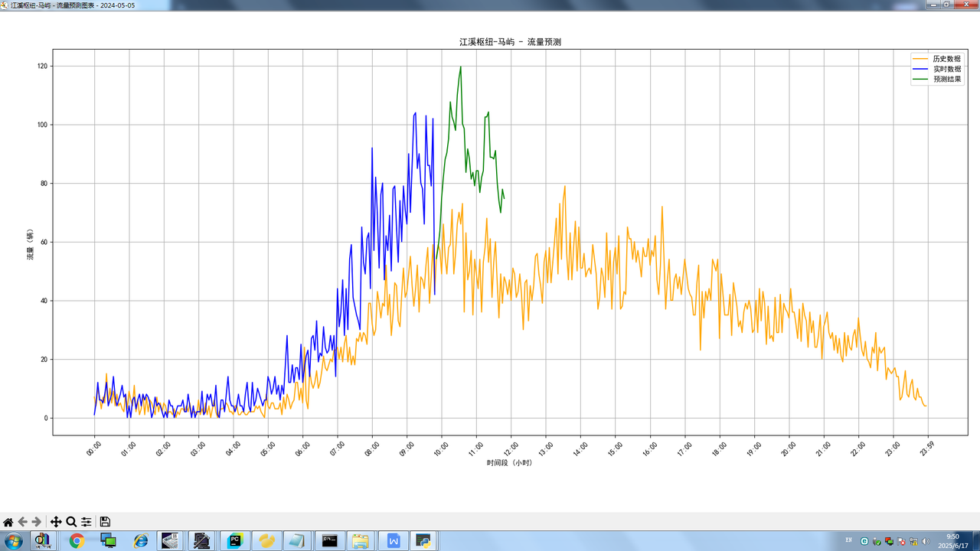
Task: Open the Configure subplots dialog
Action: point(87,522)
